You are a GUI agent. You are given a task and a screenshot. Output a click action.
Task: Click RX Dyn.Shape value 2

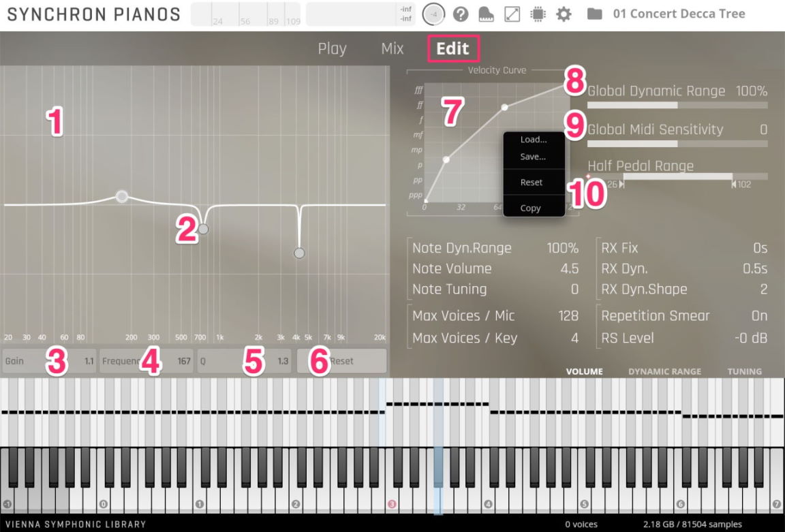coord(764,290)
